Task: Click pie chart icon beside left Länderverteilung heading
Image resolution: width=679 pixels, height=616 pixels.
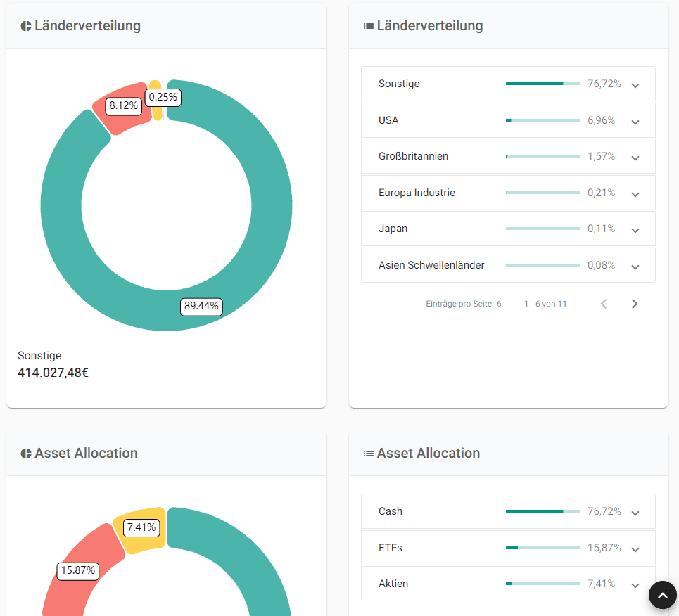Action: (x=26, y=26)
